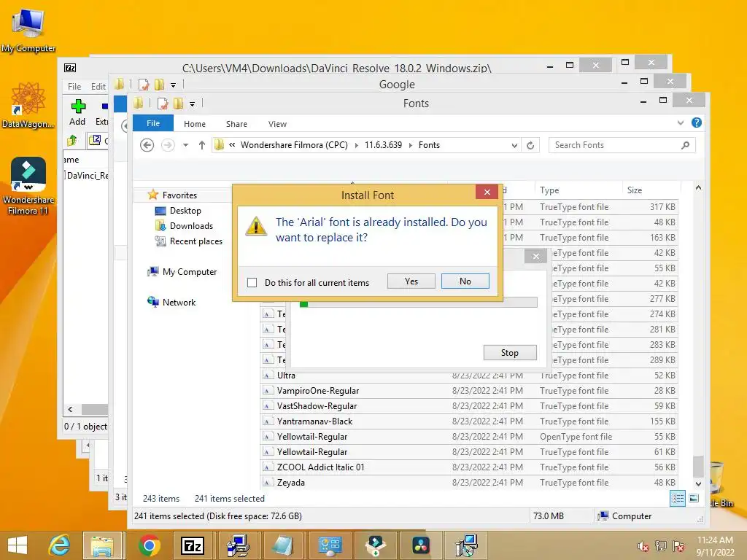This screenshot has width=747, height=560.
Task: Select Network in navigation pane
Action: coord(179,302)
